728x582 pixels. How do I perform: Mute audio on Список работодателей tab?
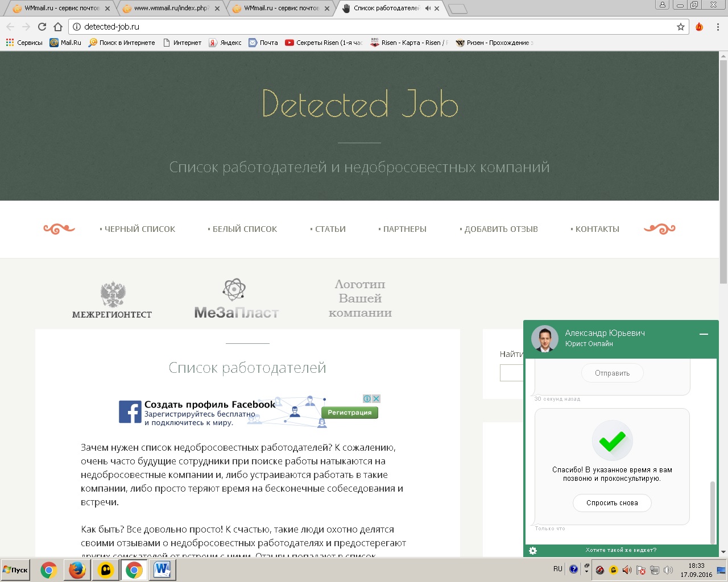click(x=428, y=9)
